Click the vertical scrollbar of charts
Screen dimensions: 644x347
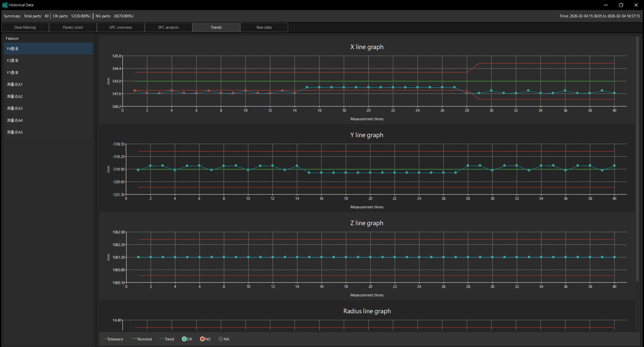click(x=637, y=159)
